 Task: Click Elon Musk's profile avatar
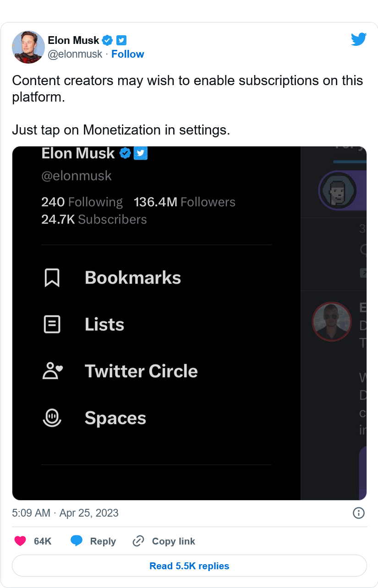[x=28, y=47]
